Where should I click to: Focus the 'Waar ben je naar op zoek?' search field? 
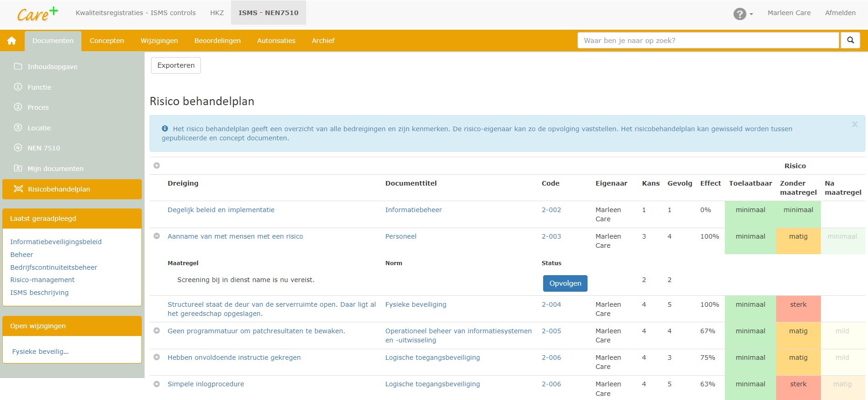(x=708, y=40)
